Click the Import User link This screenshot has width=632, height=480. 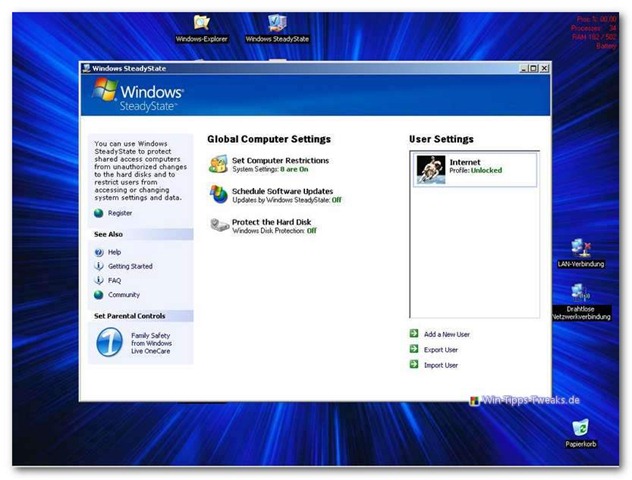tap(441, 365)
